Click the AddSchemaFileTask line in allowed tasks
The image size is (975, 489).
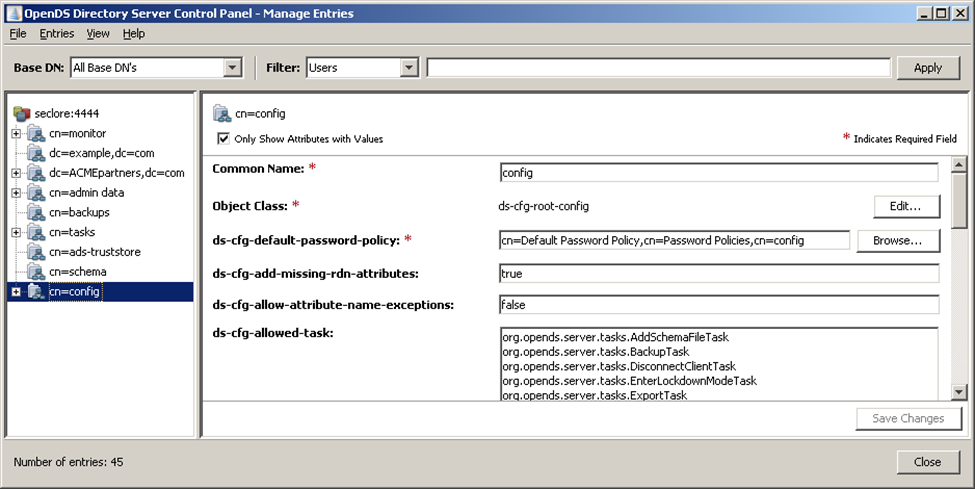click(616, 337)
